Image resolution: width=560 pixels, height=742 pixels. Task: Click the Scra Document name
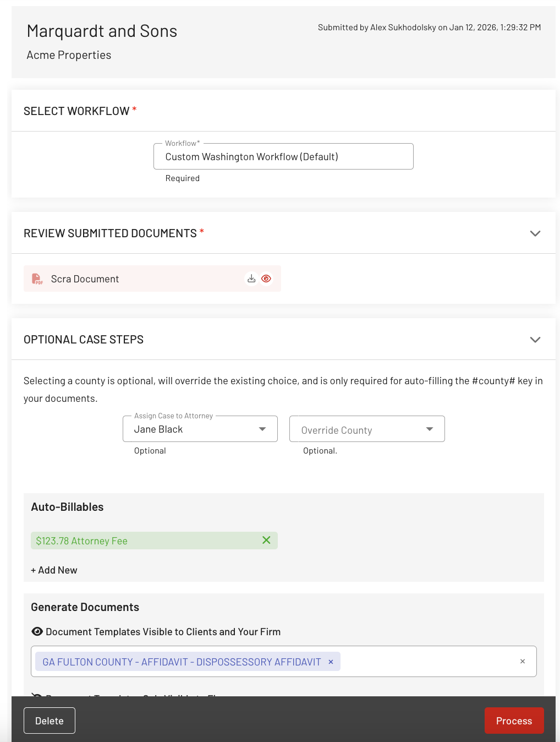coord(85,279)
